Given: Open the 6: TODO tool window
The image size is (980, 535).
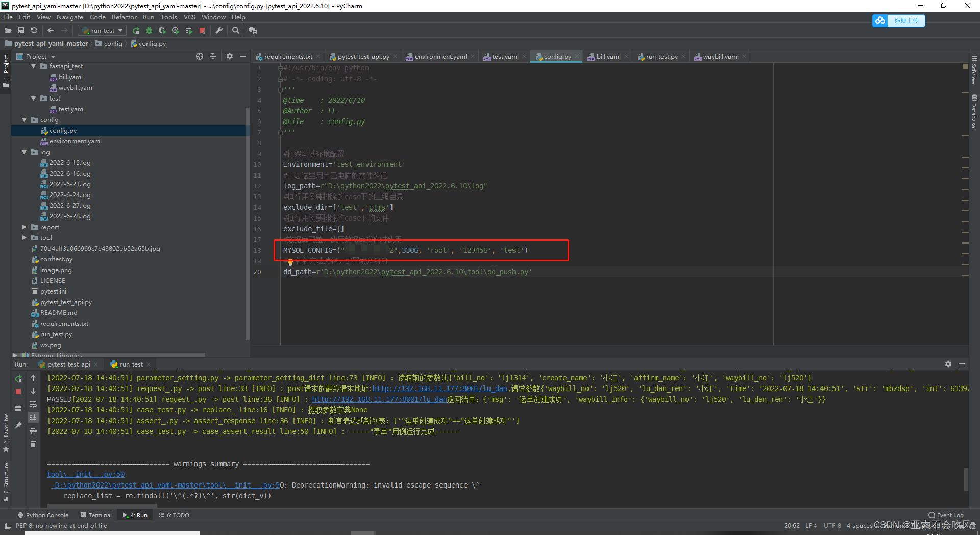Looking at the screenshot, I should [x=174, y=515].
